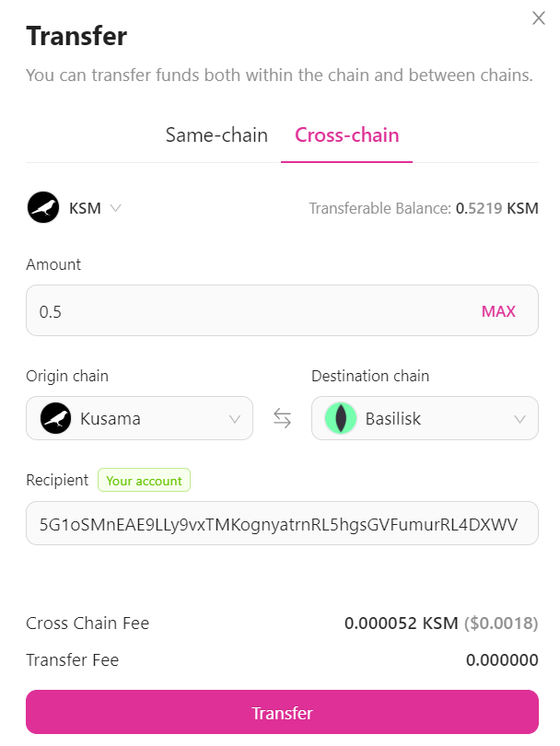Screen dimensions: 560x746
Task: Click the pink Transfer button
Action: pos(282,713)
